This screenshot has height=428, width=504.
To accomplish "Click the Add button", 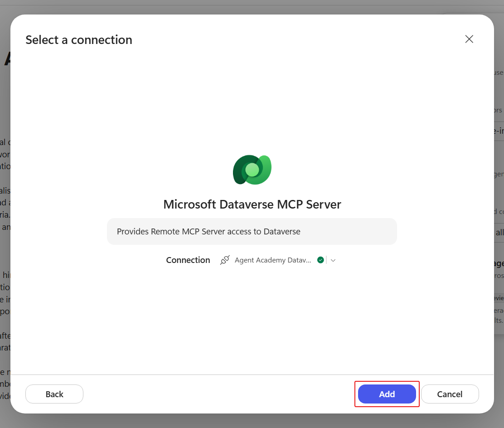I will [387, 394].
